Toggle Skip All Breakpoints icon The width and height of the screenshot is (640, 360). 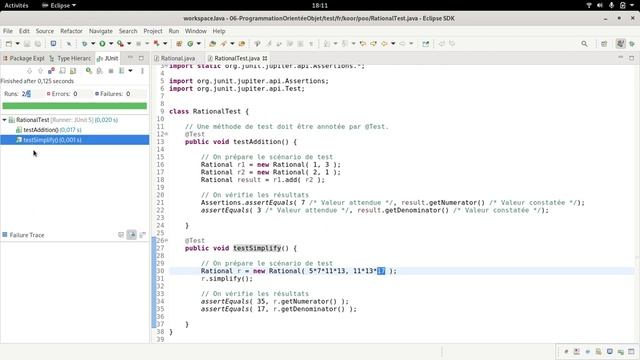pos(69,44)
